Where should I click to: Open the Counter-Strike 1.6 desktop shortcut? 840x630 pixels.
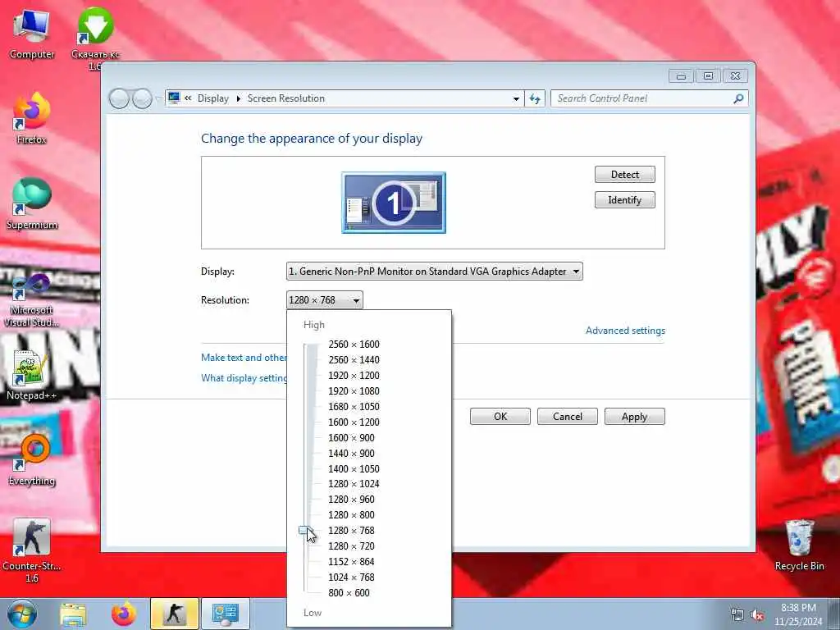[x=32, y=550]
